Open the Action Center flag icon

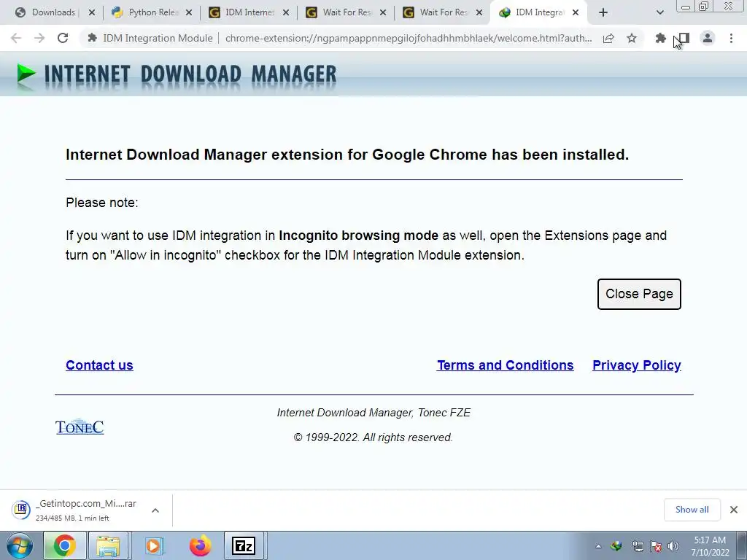[x=656, y=546]
